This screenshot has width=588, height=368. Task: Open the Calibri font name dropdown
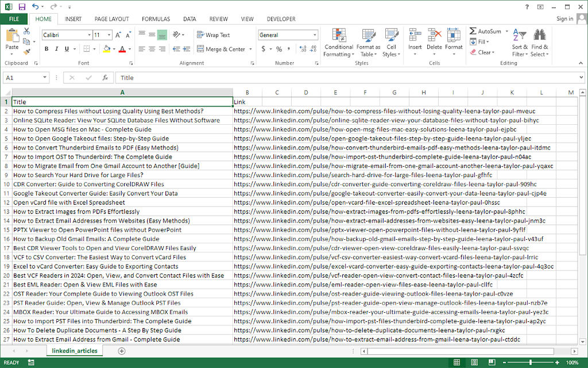point(89,35)
